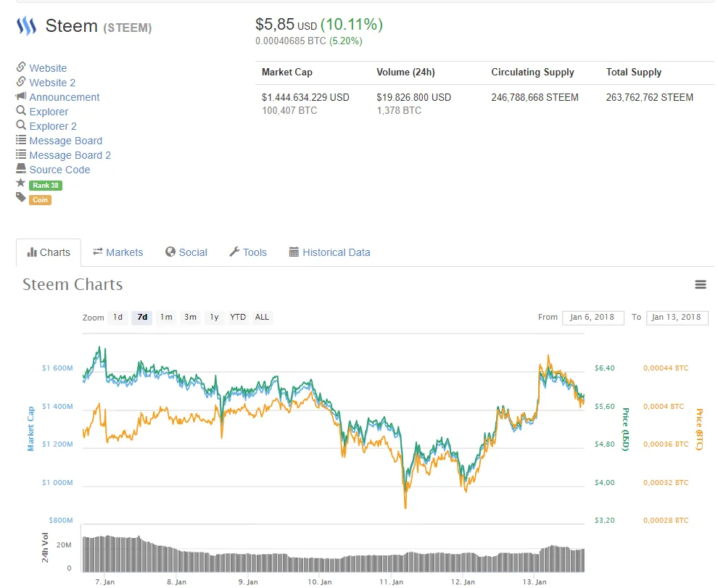Click the Steem Charts heading
Viewport: 718px width, 588px height.
[73, 285]
